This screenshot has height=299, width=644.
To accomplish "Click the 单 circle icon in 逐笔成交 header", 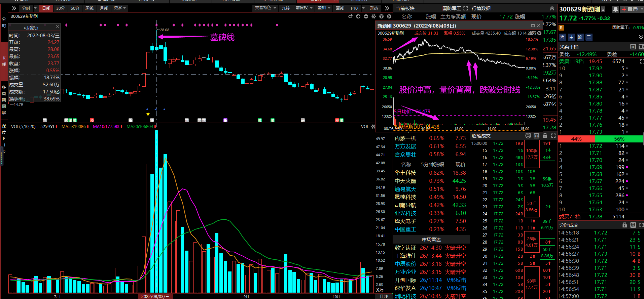I will [x=528, y=136].
